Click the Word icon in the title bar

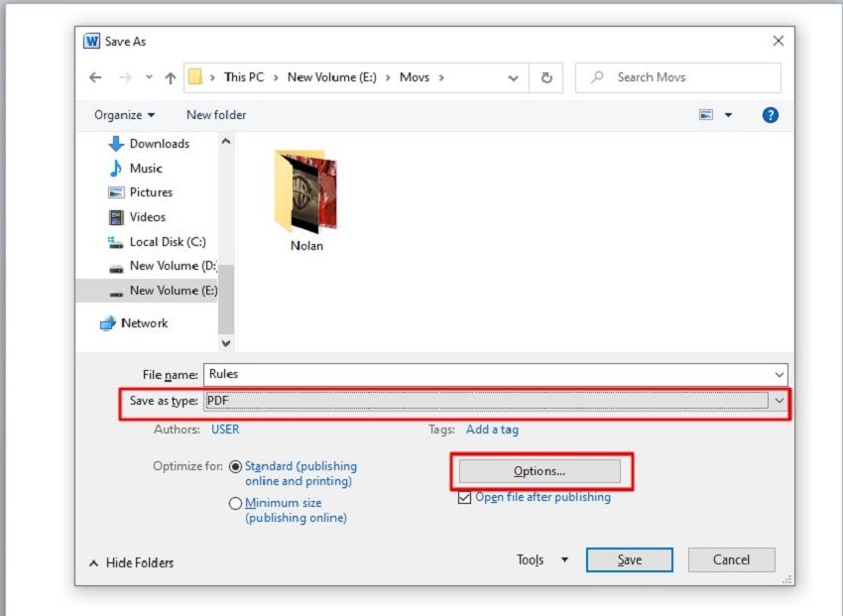point(92,42)
